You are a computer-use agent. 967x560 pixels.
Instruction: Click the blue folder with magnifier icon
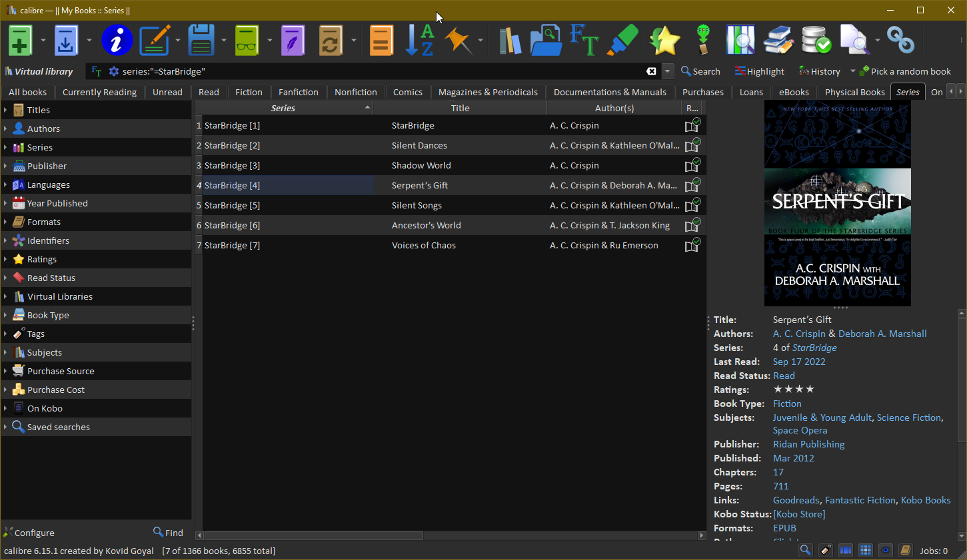tap(546, 41)
